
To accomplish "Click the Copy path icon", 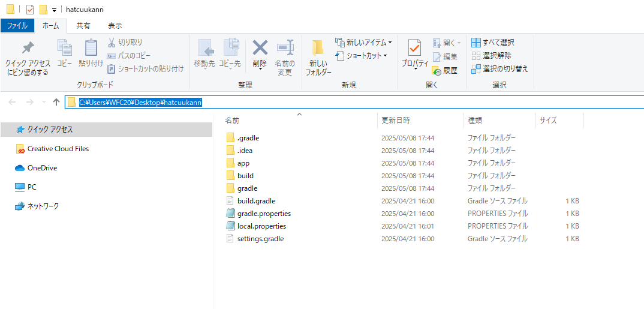I will click(112, 56).
